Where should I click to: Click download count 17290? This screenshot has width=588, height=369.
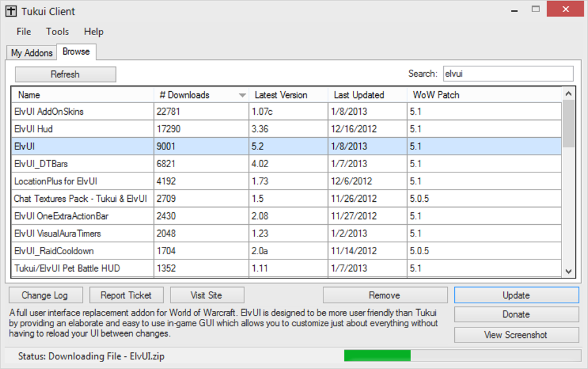[168, 129]
